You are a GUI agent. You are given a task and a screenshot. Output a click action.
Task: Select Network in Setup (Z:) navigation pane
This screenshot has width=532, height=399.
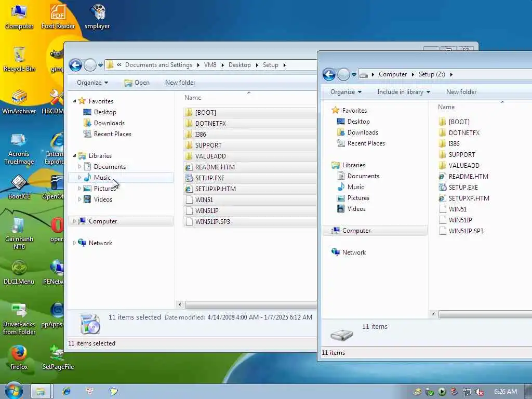(354, 252)
